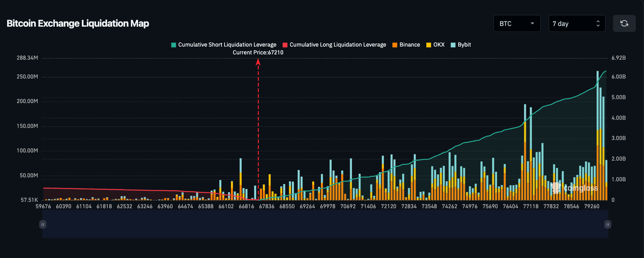
Task: Open the BTC coin dropdown
Action: tap(517, 23)
